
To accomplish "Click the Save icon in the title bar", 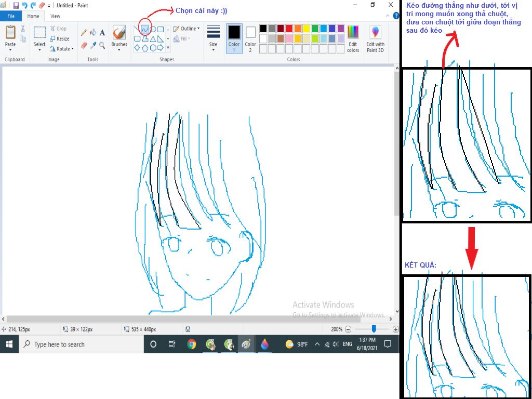I will tap(16, 5).
